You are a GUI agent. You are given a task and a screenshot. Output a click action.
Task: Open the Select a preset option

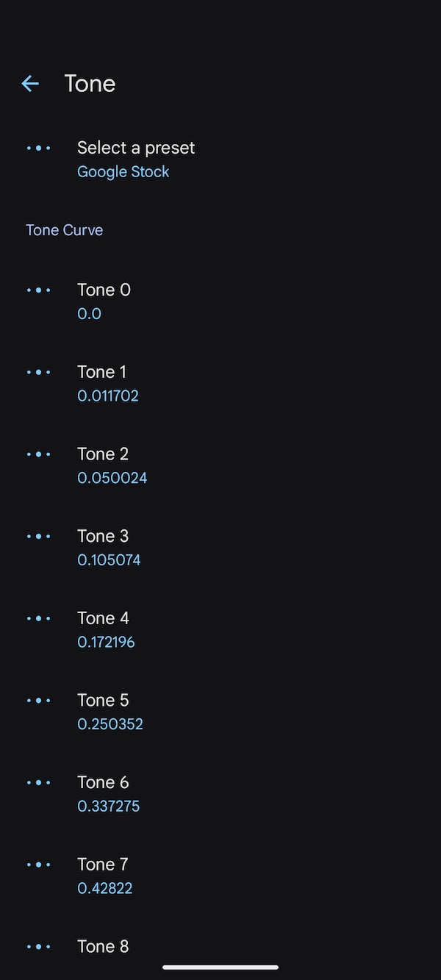[136, 148]
